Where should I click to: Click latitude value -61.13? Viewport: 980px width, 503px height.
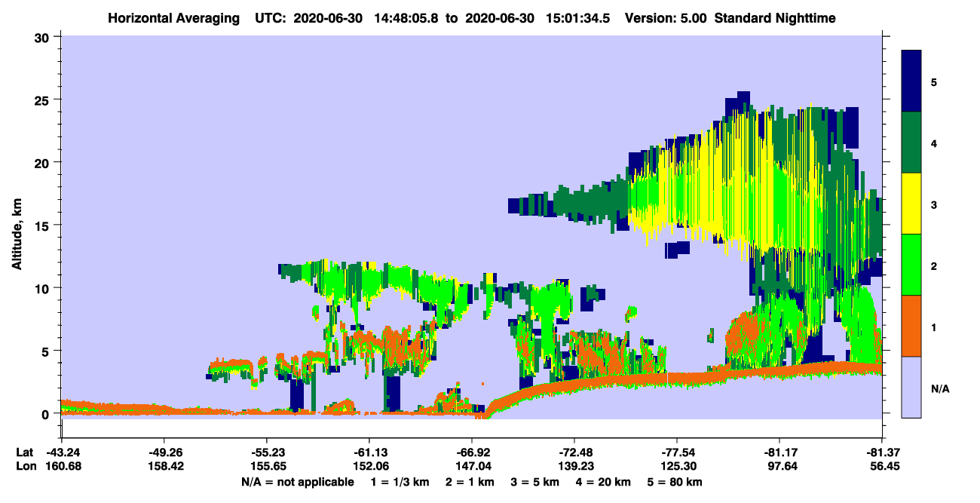click(x=369, y=452)
